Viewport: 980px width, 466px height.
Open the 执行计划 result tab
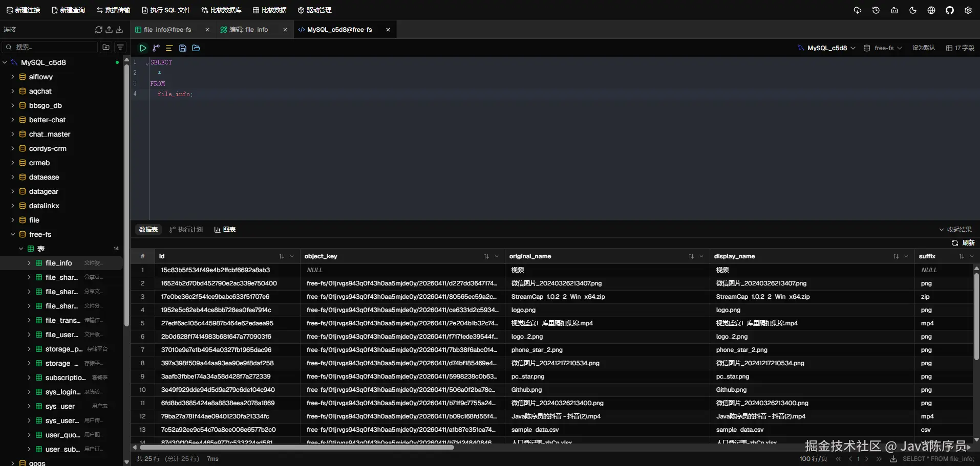pos(186,230)
